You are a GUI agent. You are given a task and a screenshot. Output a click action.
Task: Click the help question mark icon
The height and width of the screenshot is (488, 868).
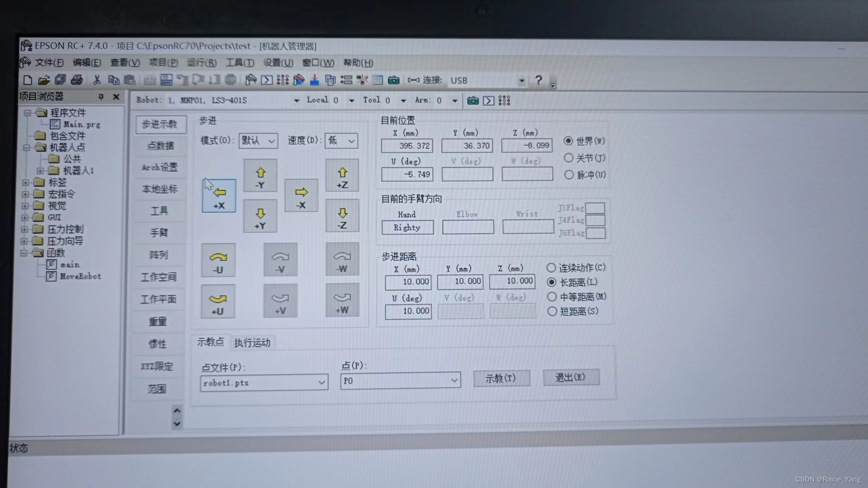[538, 80]
